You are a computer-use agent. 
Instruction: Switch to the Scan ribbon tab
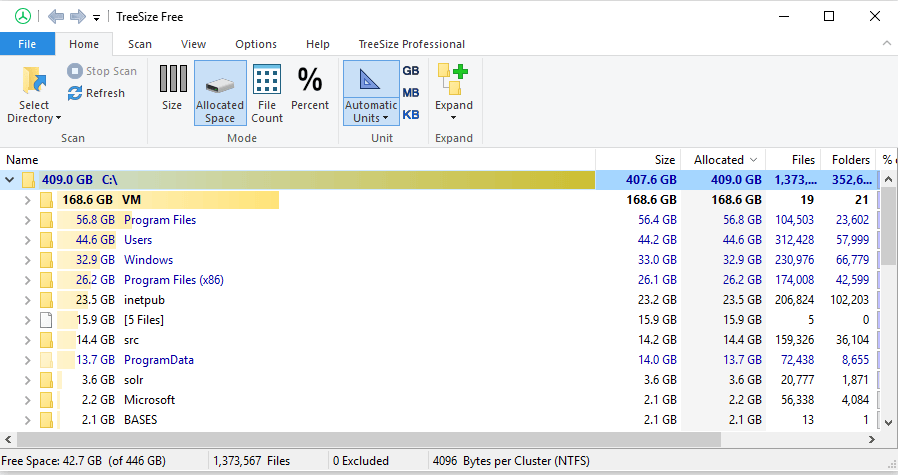click(140, 44)
